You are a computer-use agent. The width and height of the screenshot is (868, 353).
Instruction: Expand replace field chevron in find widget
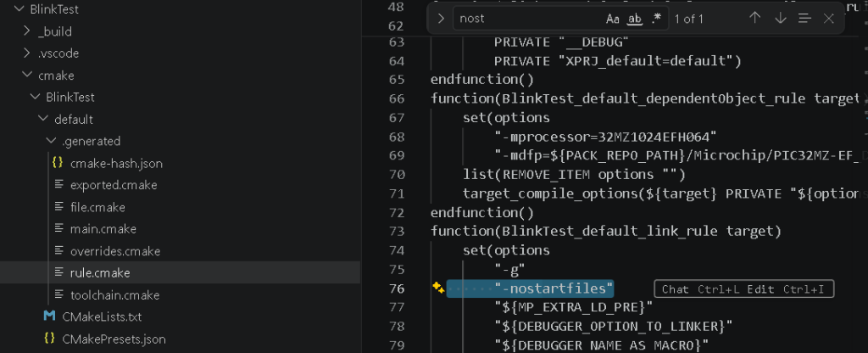(x=441, y=19)
